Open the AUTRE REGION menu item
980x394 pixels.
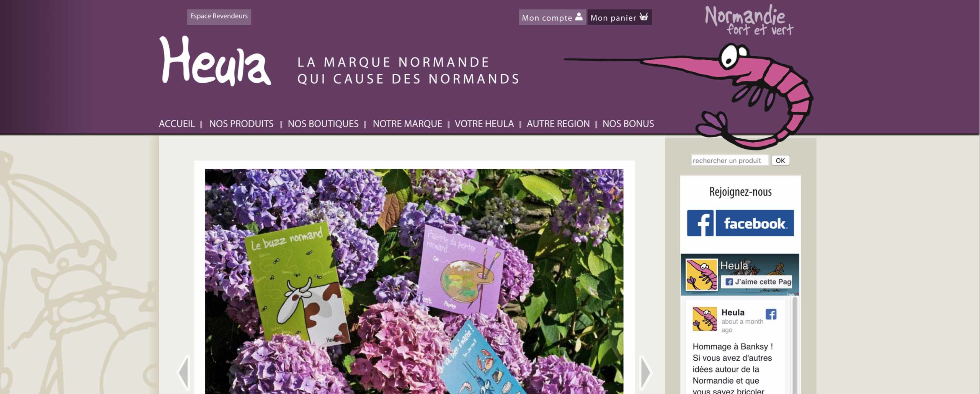pos(558,124)
